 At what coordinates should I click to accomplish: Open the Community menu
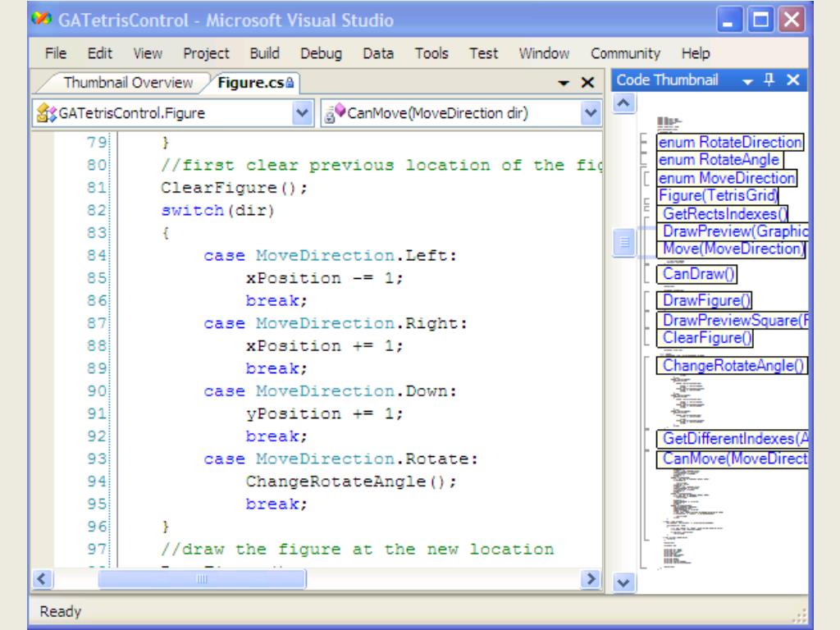point(625,53)
